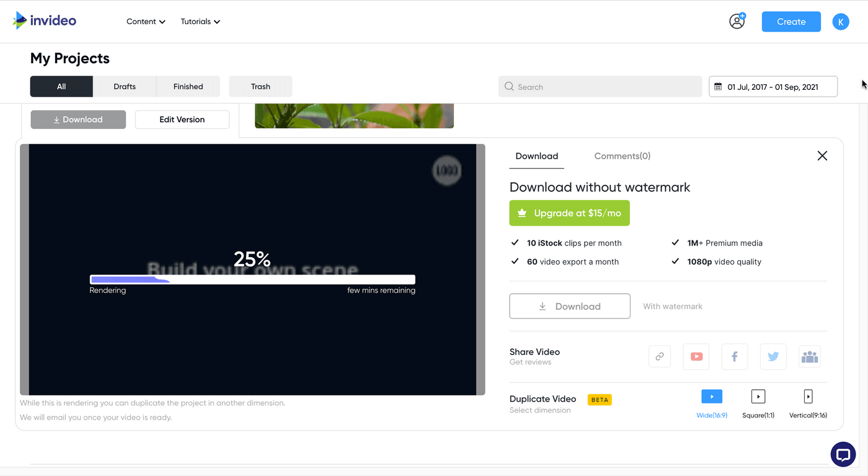Open the team sharing icon
The width and height of the screenshot is (868, 476).
(810, 356)
